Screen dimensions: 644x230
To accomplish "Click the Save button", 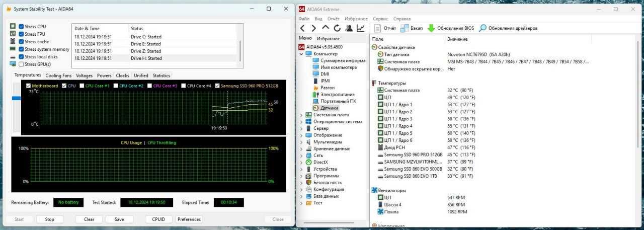I will click(x=119, y=219).
